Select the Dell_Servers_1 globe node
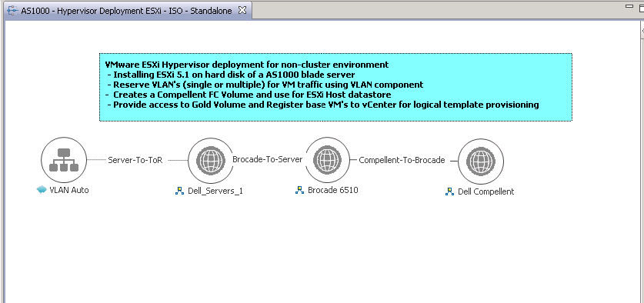 point(211,161)
